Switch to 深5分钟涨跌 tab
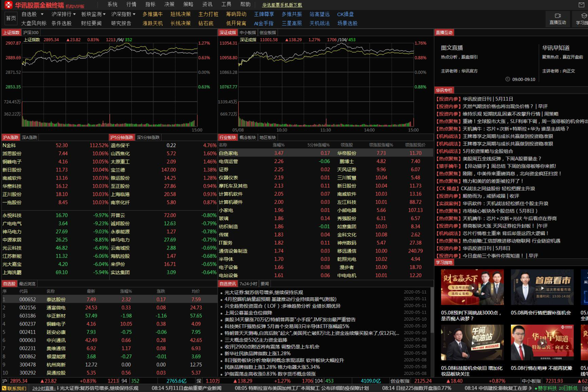The width and height of the screenshot is (588, 392). [x=148, y=137]
